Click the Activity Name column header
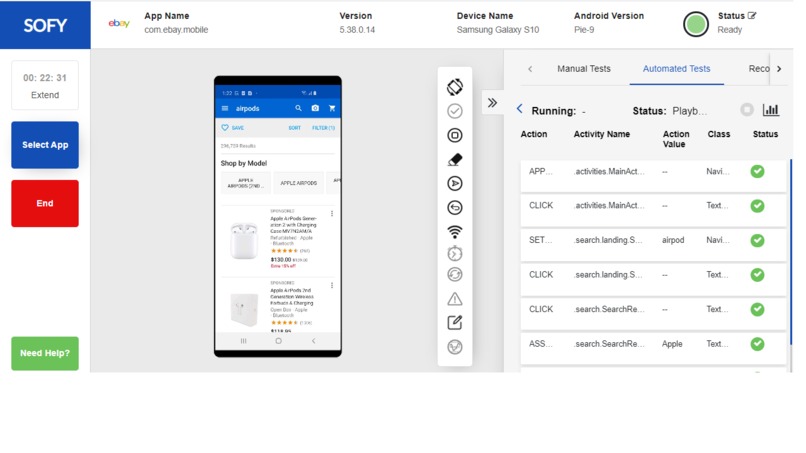 coord(602,134)
